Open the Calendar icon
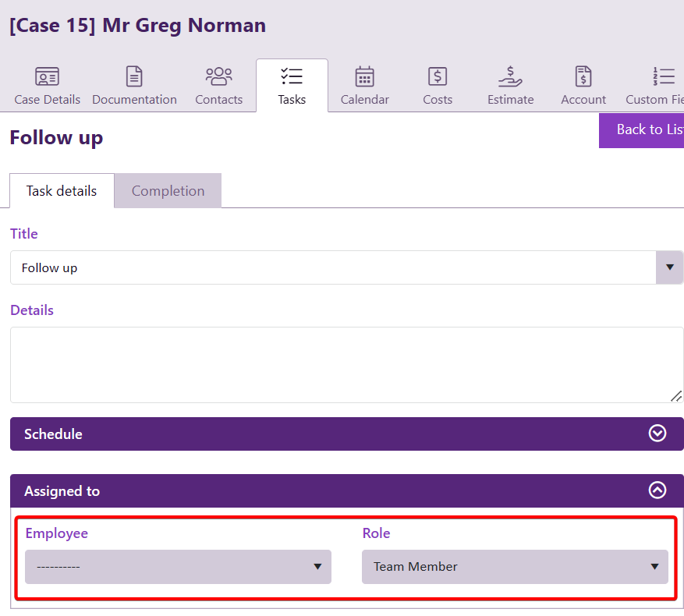Viewport: 684px width, 616px height. point(364,76)
